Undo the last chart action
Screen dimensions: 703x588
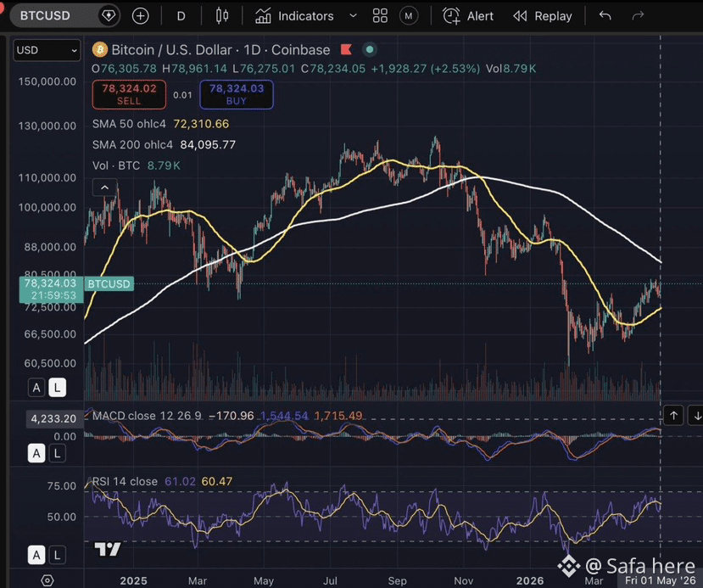coord(605,16)
